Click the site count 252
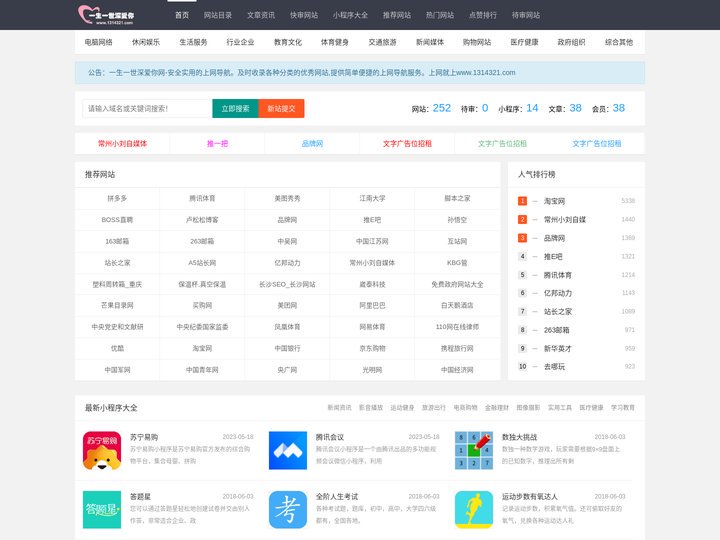 click(442, 108)
